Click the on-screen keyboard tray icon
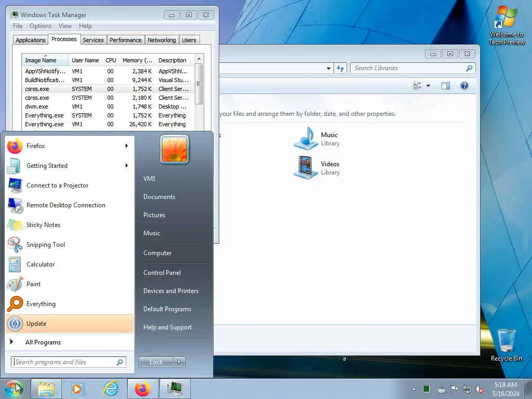The width and height of the screenshot is (532, 399). (442, 390)
